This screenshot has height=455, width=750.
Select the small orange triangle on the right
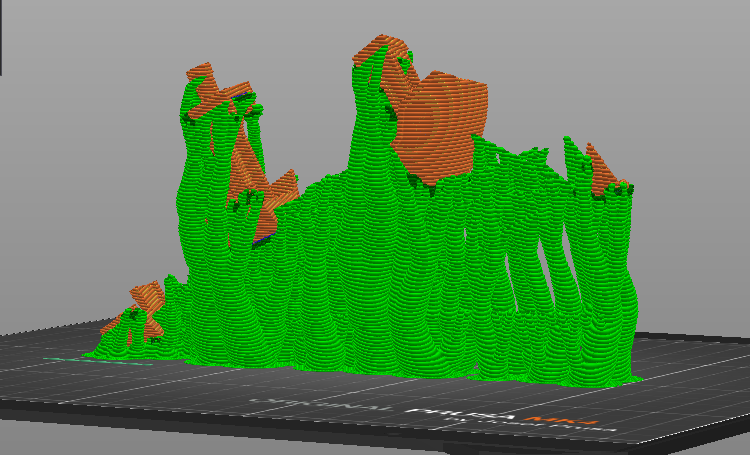tap(602, 172)
